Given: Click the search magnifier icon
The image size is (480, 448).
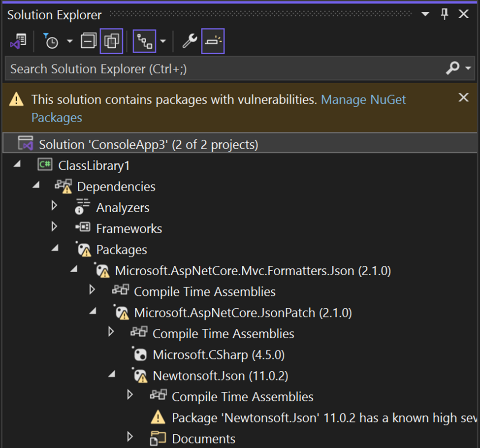Looking at the screenshot, I should coord(453,68).
